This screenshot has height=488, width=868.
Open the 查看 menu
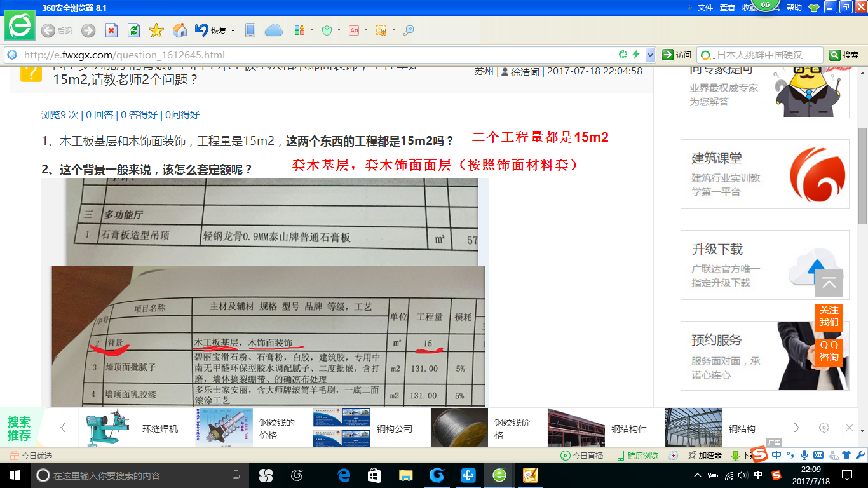click(727, 8)
